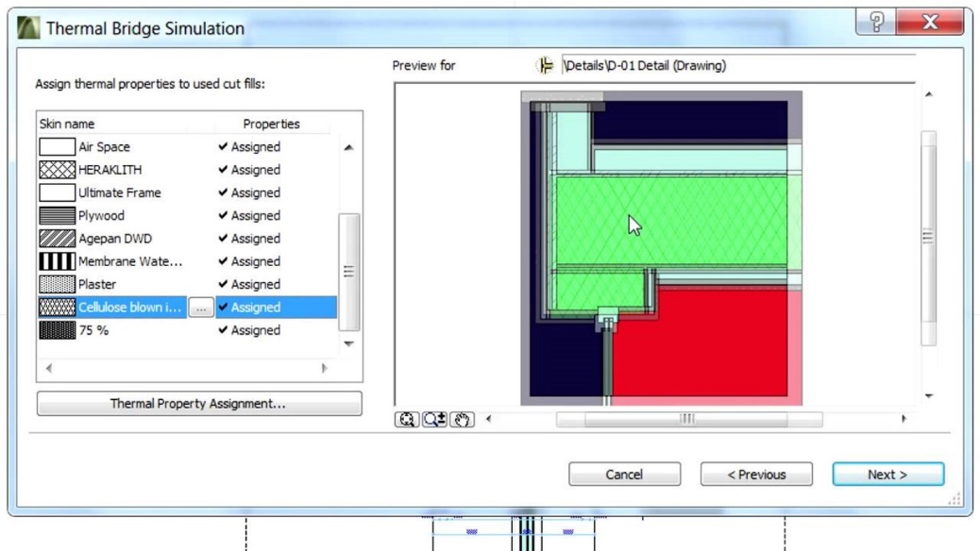Click Assigned status for HERAKLITH
Viewport: 980px width, 551px height.
tap(249, 170)
